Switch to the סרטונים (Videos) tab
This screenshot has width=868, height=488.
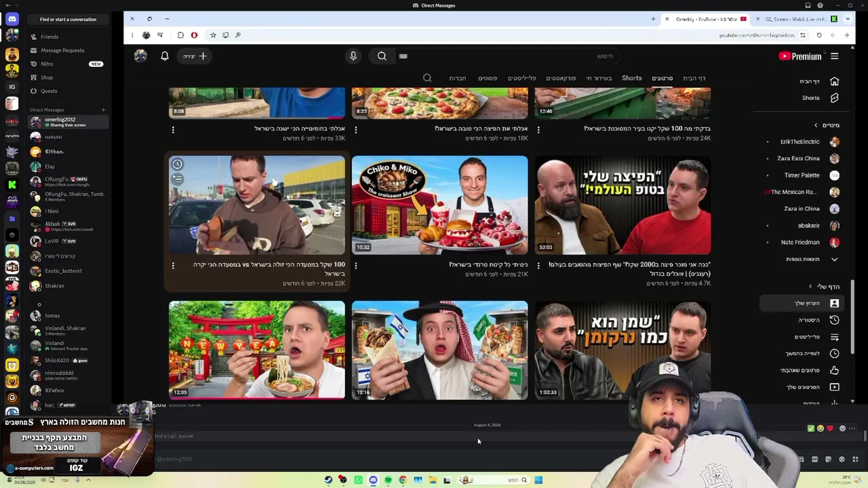tap(663, 78)
